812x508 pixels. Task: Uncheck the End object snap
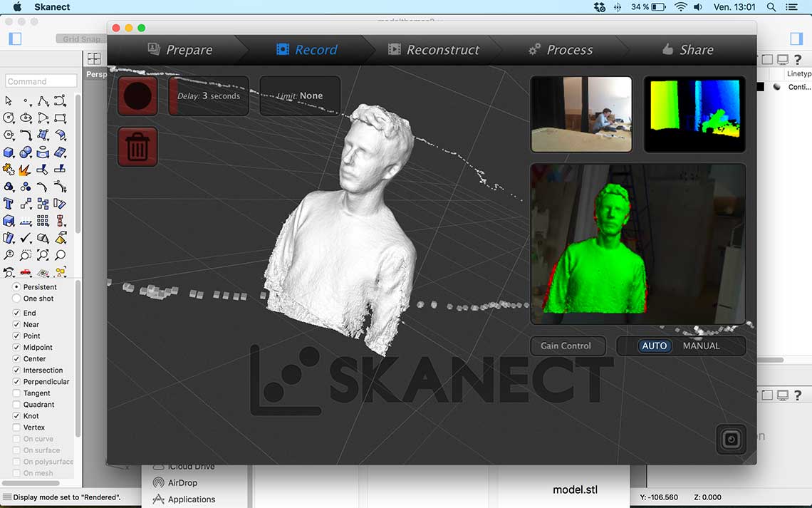16,313
